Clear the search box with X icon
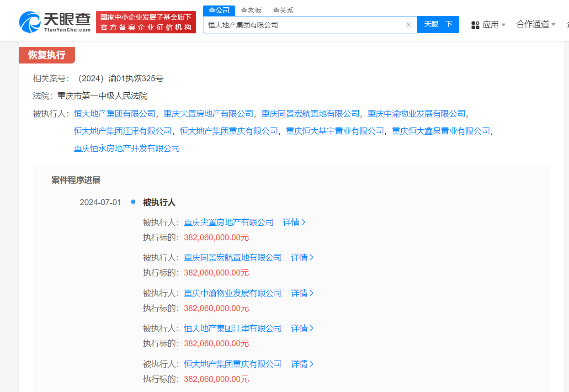This screenshot has width=569, height=392. coord(409,25)
